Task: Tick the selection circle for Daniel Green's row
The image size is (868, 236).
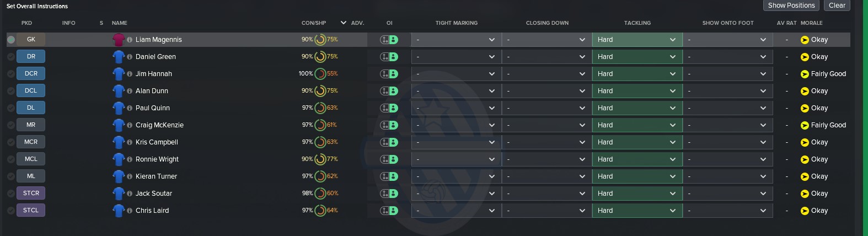Action: [x=11, y=57]
